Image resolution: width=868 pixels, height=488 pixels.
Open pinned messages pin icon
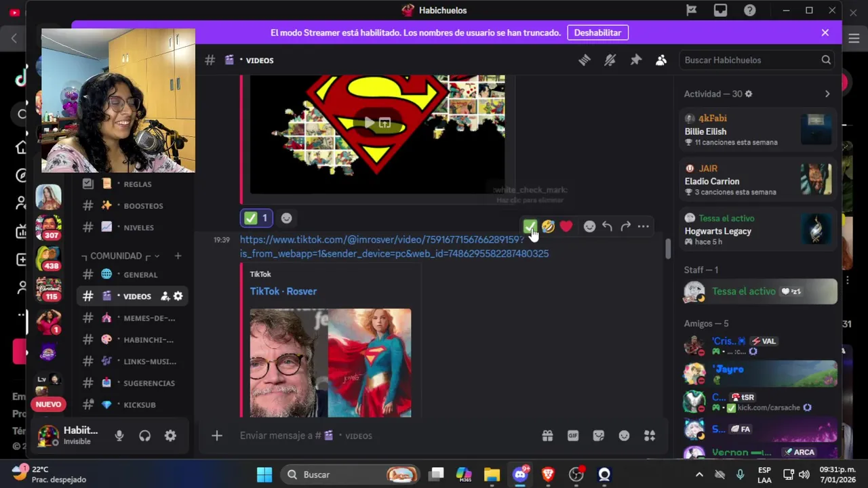(x=636, y=60)
